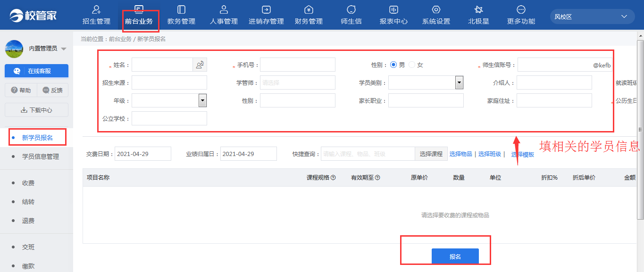Click the 快捷查询 search box

(368, 154)
